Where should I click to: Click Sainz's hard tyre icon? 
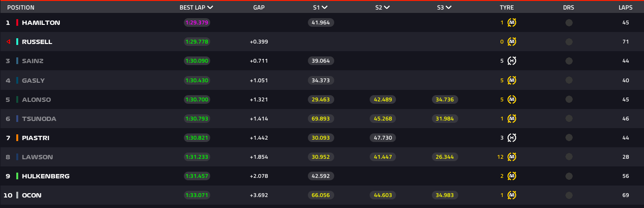click(x=511, y=61)
